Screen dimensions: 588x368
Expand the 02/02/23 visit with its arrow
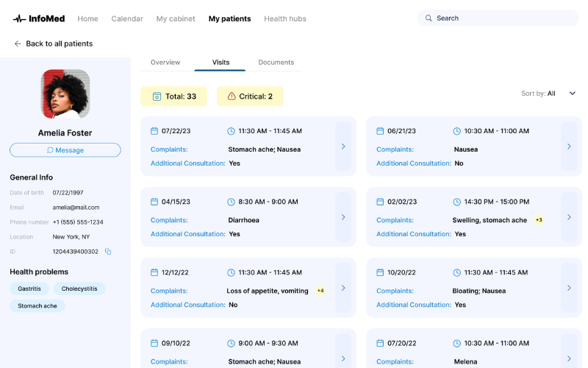click(x=569, y=217)
